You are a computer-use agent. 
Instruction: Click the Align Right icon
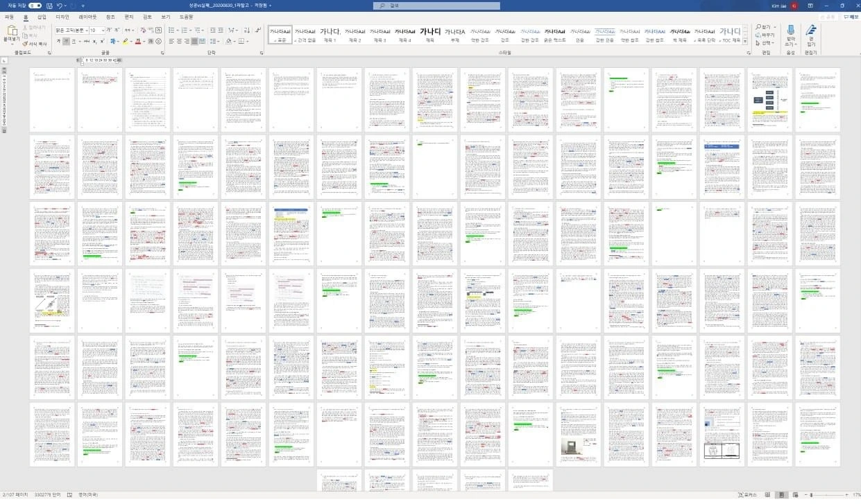tap(187, 42)
